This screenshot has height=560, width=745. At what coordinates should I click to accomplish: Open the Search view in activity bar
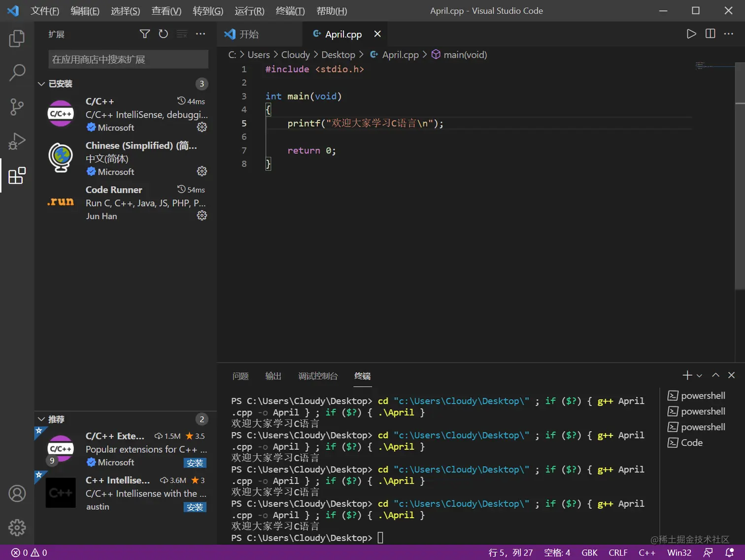(x=17, y=72)
